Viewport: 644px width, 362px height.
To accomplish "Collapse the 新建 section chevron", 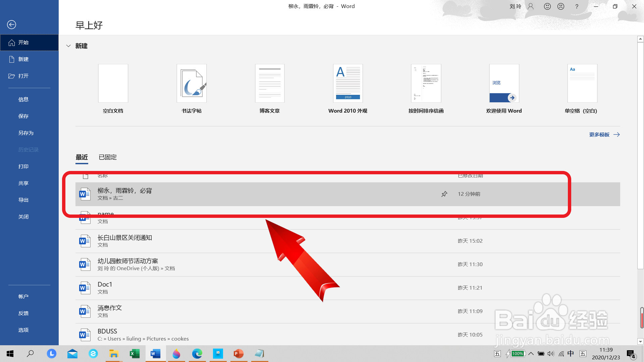I will point(68,46).
